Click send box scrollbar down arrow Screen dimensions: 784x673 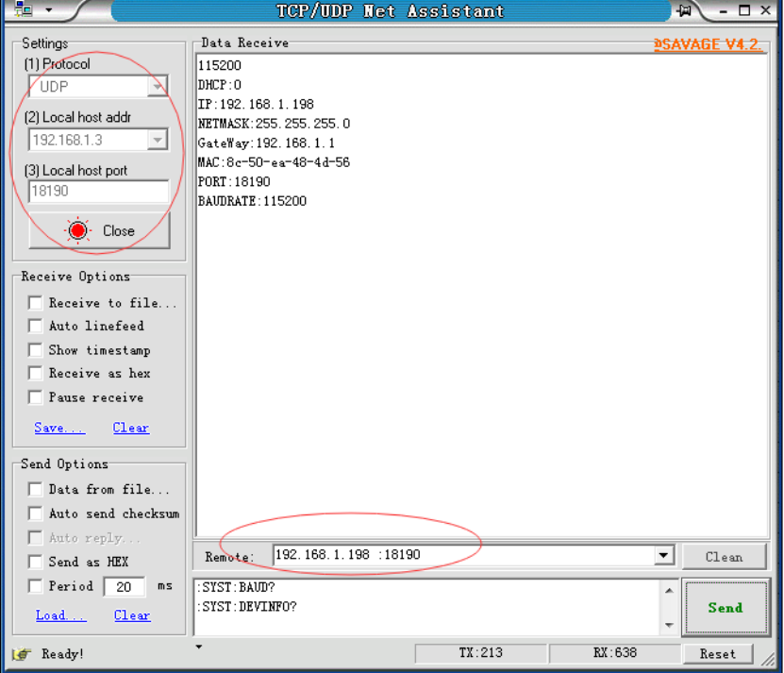click(x=669, y=625)
